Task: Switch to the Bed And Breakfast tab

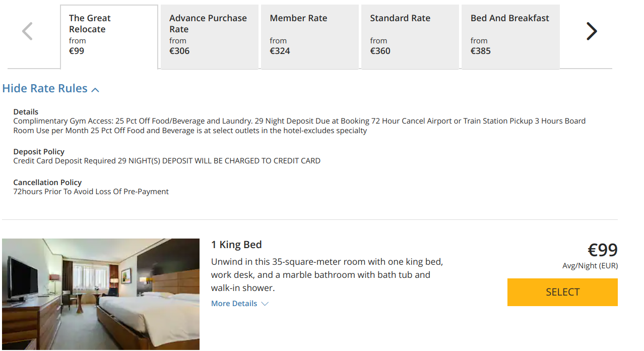Action: 510,36
